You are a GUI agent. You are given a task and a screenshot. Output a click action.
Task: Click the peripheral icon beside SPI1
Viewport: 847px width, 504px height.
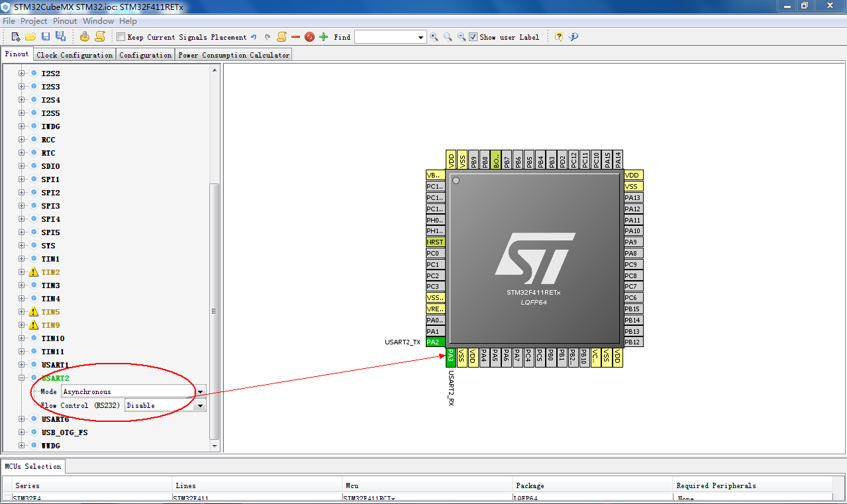(34, 179)
